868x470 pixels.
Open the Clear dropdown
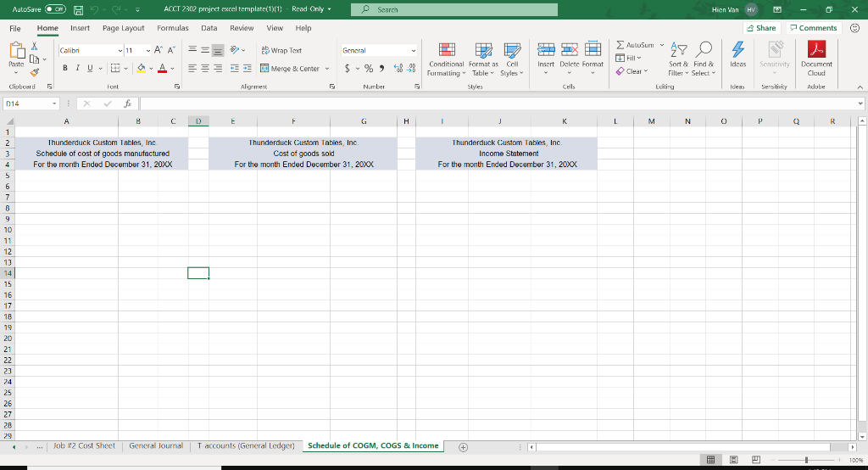click(x=632, y=71)
